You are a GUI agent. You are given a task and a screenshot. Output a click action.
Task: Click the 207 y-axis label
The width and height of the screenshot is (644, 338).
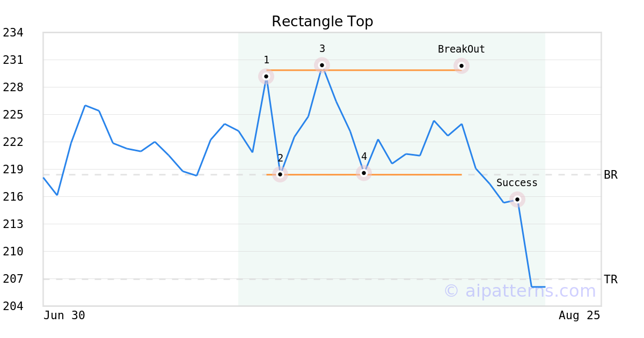click(13, 279)
